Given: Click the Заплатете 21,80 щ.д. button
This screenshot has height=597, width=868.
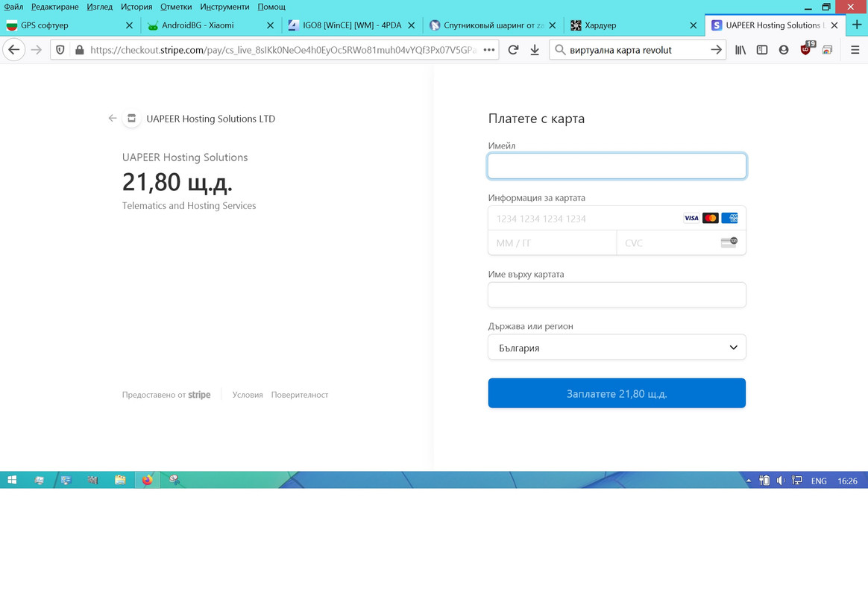Looking at the screenshot, I should tap(617, 393).
